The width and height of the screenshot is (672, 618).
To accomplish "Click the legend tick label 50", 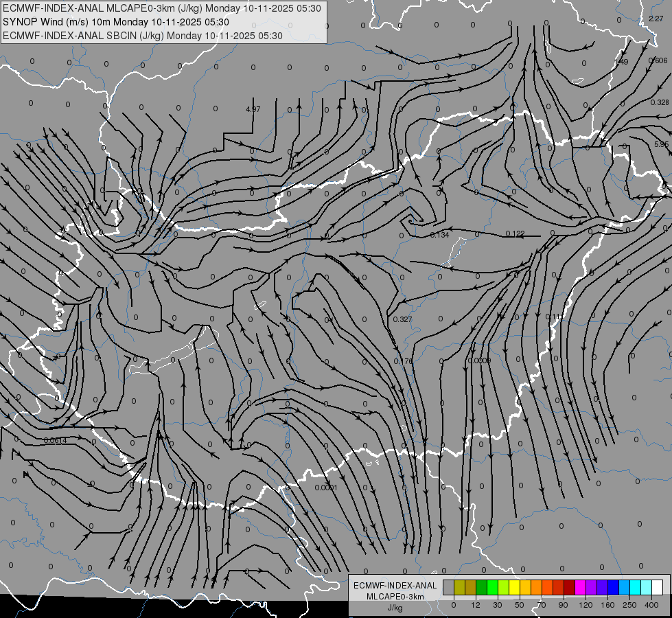I will (520, 605).
